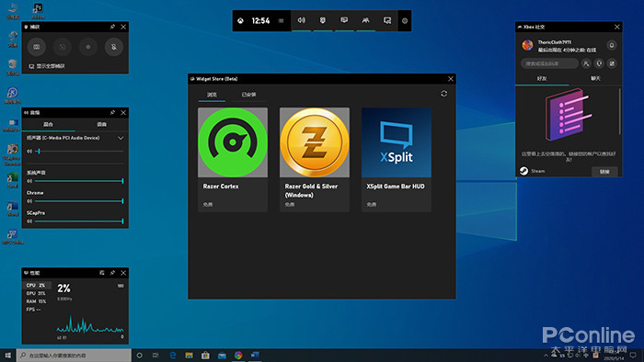The height and width of the screenshot is (362, 644).
Task: Record the last 30 seconds button
Action: coord(62,47)
